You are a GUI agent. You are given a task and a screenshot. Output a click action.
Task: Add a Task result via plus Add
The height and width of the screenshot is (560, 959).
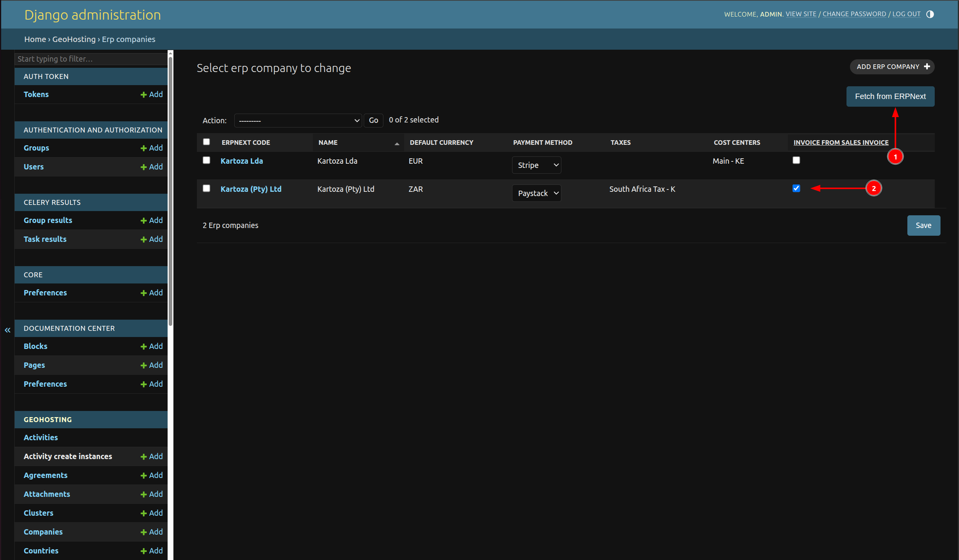[x=152, y=239]
